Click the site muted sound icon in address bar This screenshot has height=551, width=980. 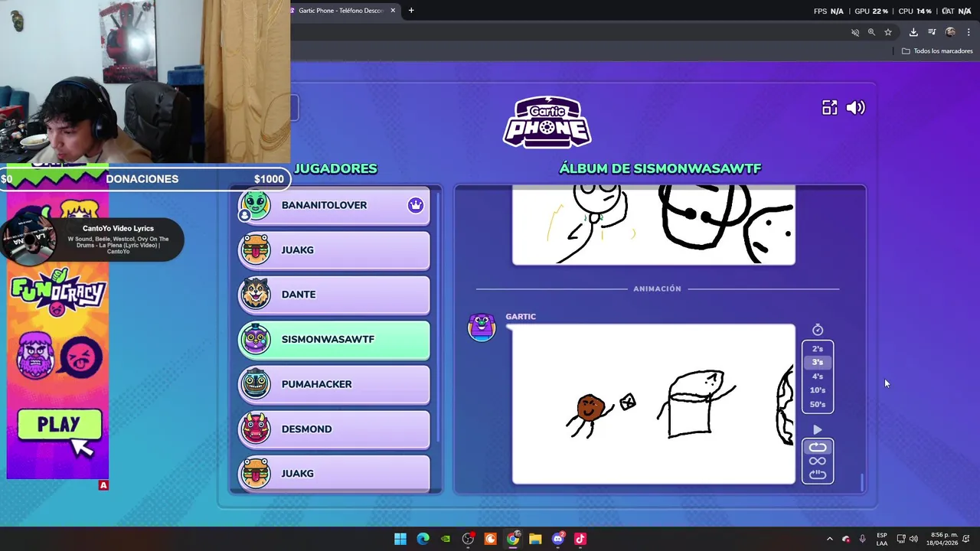click(855, 32)
